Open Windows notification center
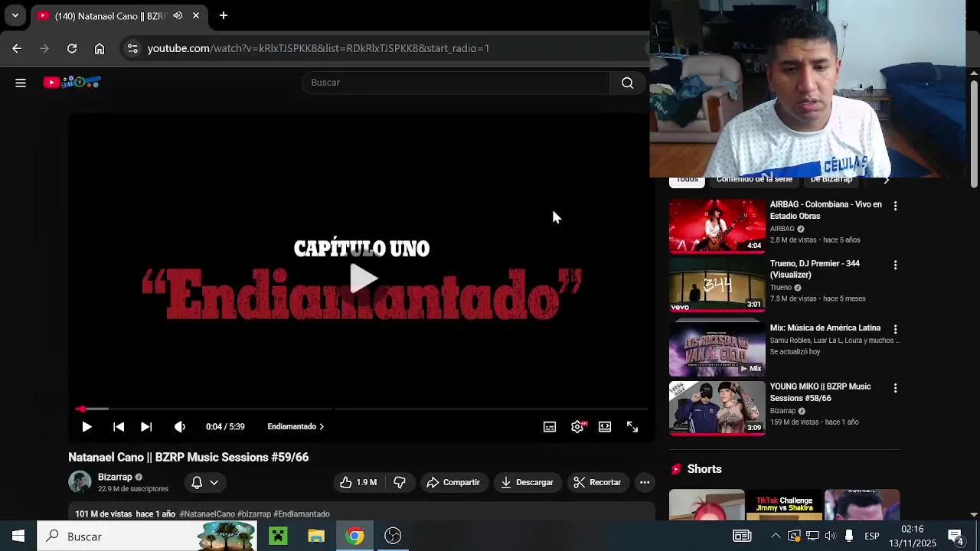The height and width of the screenshot is (551, 980). (956, 536)
